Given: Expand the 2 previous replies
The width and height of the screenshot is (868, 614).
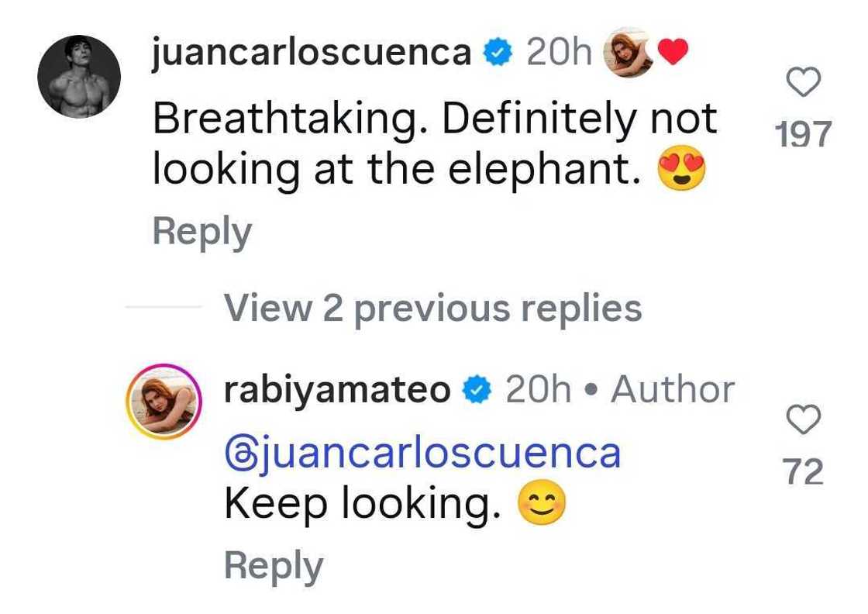Looking at the screenshot, I should click(x=433, y=308).
